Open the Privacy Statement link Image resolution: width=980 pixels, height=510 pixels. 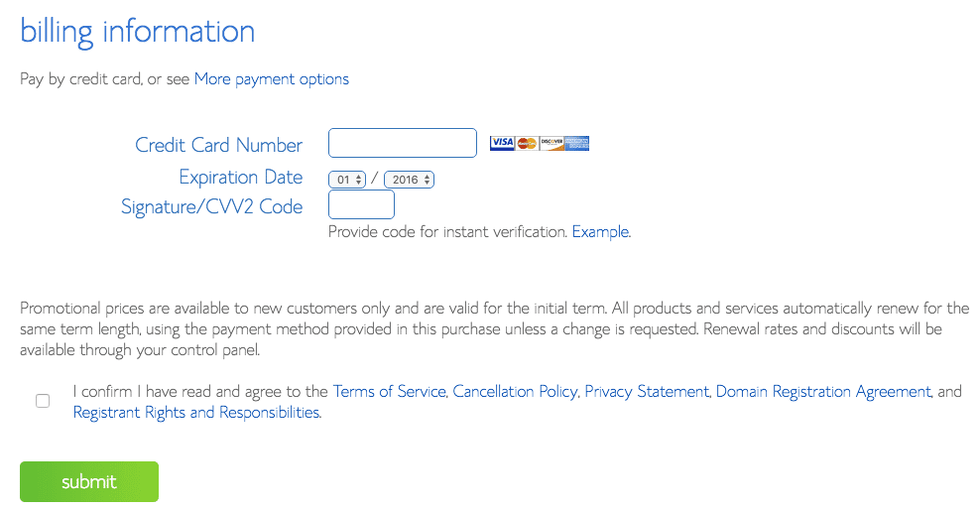click(x=647, y=392)
